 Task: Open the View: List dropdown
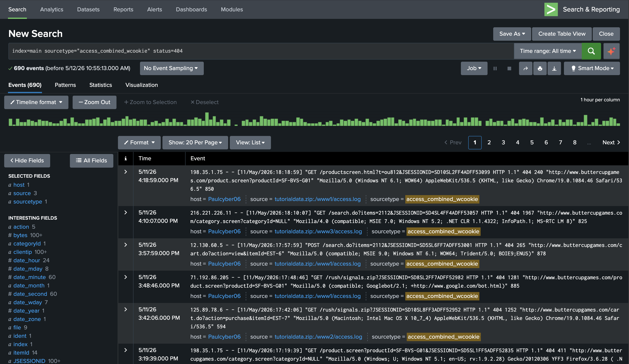coord(250,142)
